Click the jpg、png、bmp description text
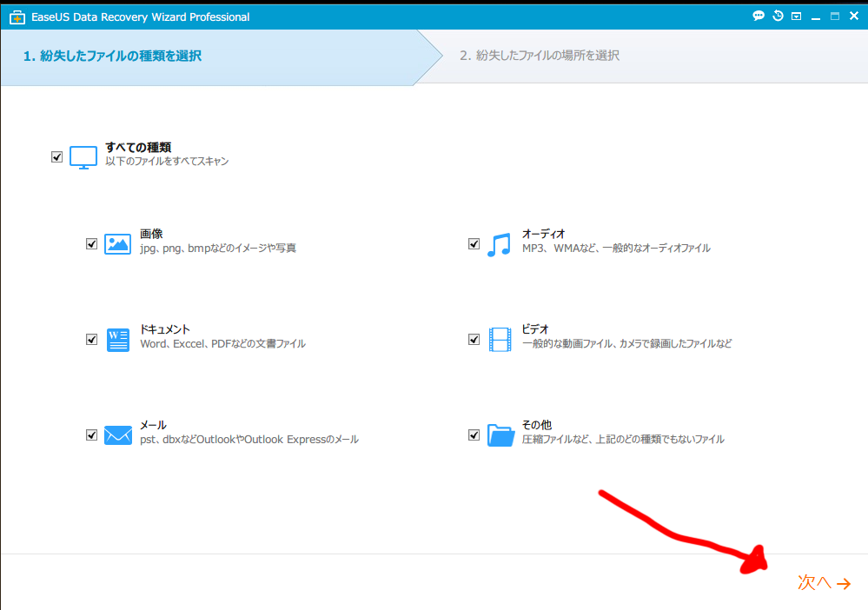Viewport: 868px width, 610px height. pos(217,248)
